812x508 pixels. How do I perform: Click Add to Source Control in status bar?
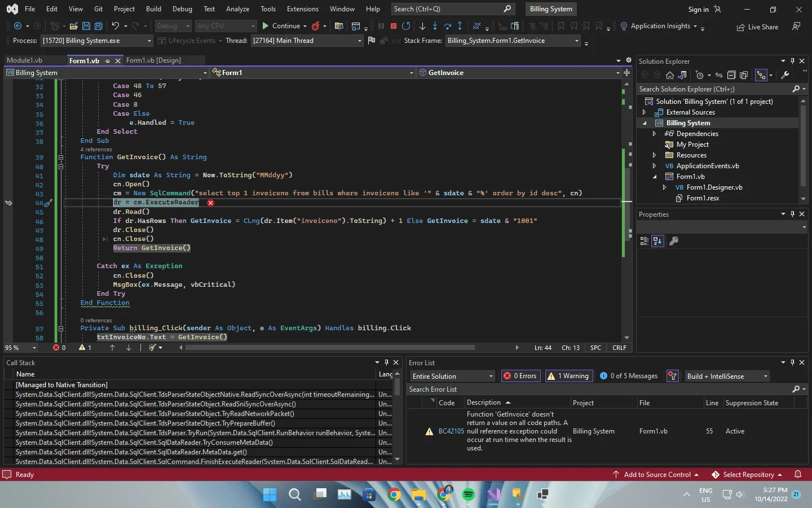click(656, 475)
